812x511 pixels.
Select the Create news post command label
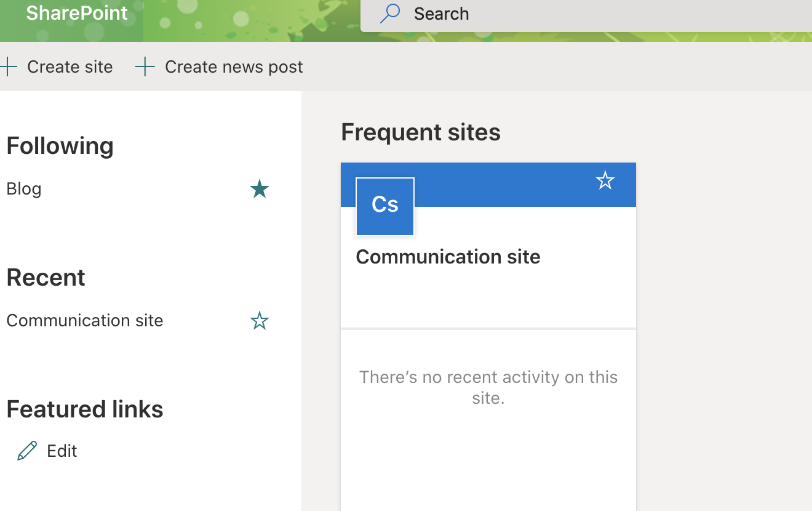pyautogui.click(x=234, y=66)
